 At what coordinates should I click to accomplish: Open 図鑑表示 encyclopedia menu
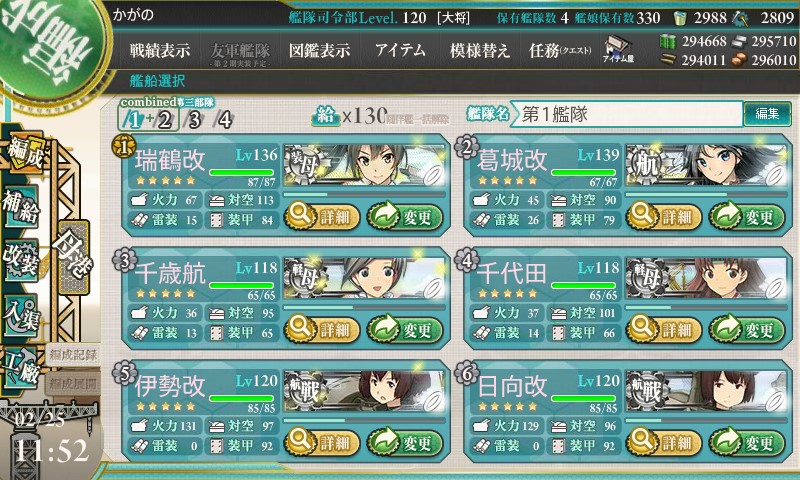point(319,50)
